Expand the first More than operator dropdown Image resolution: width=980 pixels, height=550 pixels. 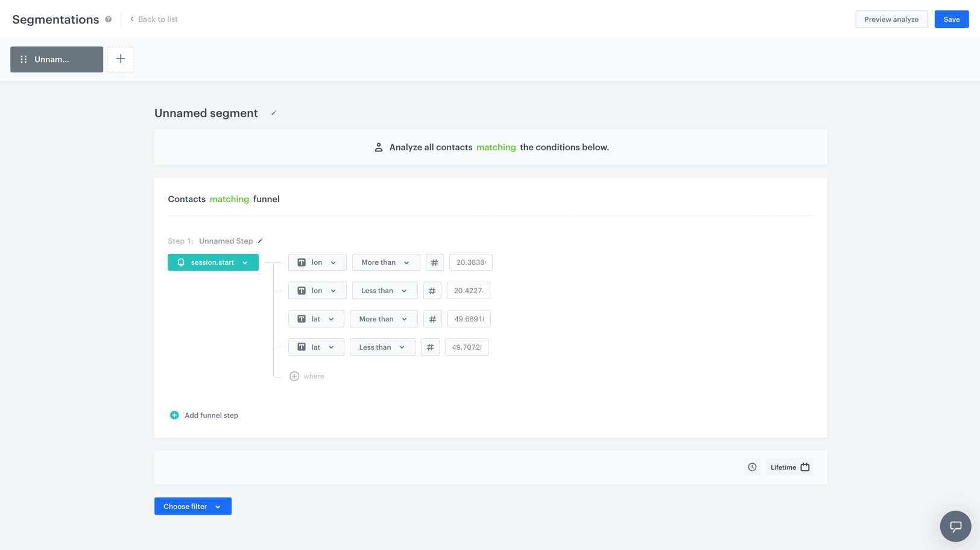385,262
